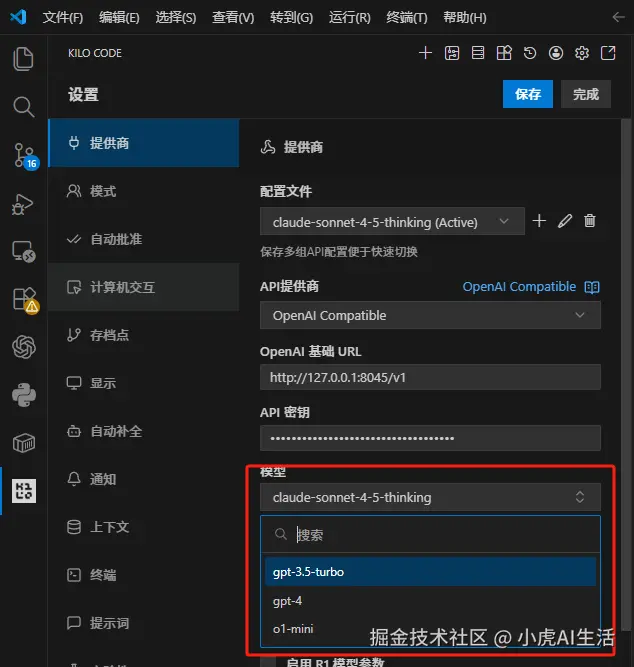The height and width of the screenshot is (667, 634).
Task: Delete the current configuration profile
Action: (x=590, y=221)
